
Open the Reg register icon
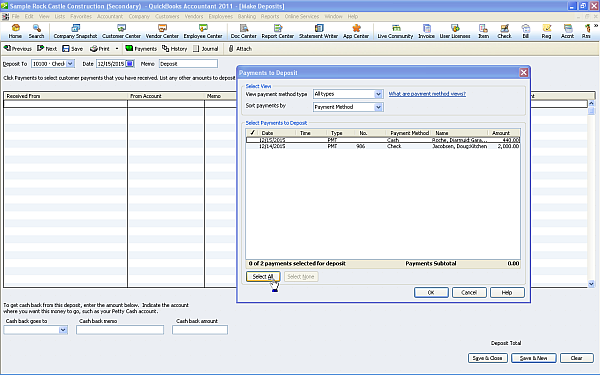[546, 31]
